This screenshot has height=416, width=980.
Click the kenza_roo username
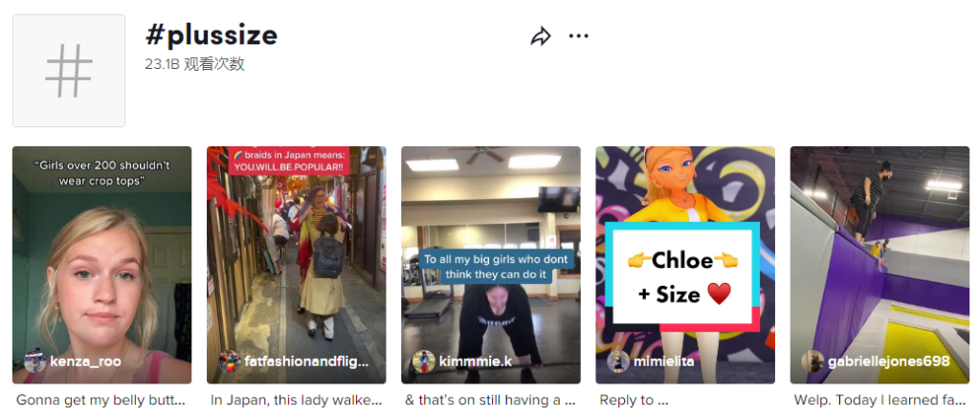(x=85, y=361)
